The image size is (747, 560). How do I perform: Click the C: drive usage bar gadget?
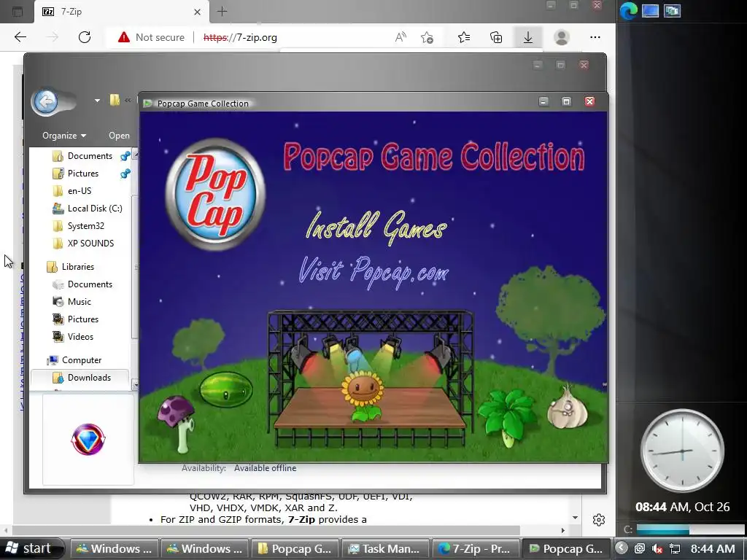[x=690, y=529]
